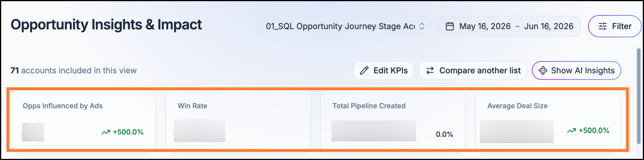Open the May 16 – Jun 16, 2026 date picker
The width and height of the screenshot is (644, 160).
[x=509, y=26]
